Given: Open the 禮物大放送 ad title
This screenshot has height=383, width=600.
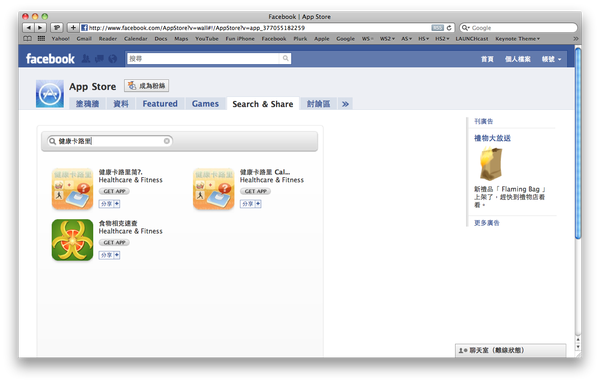Looking at the screenshot, I should pyautogui.click(x=492, y=138).
